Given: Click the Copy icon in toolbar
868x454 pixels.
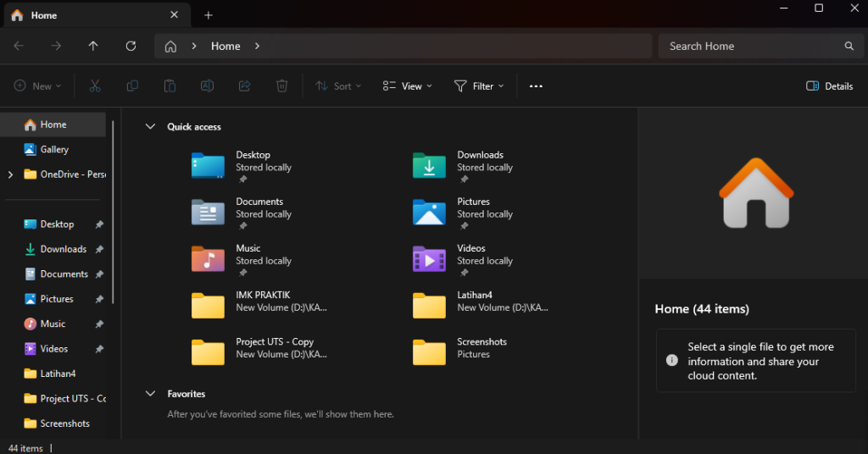Looking at the screenshot, I should pyautogui.click(x=132, y=86).
